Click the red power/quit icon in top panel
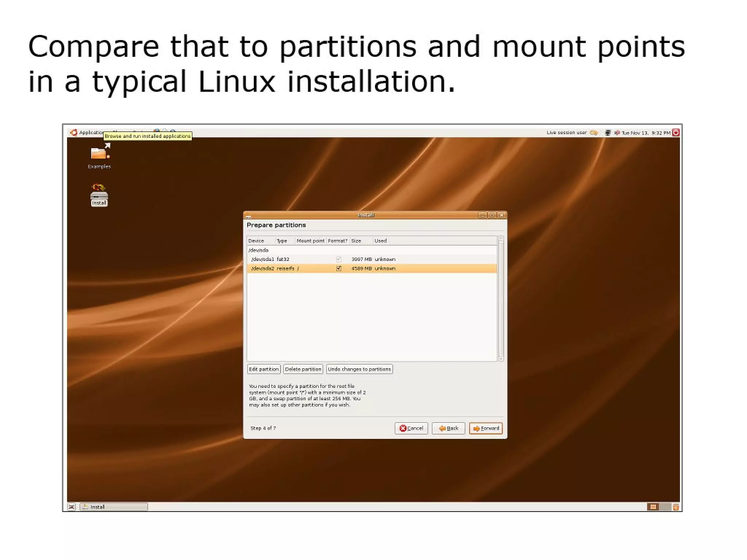The height and width of the screenshot is (560, 747). [x=676, y=132]
